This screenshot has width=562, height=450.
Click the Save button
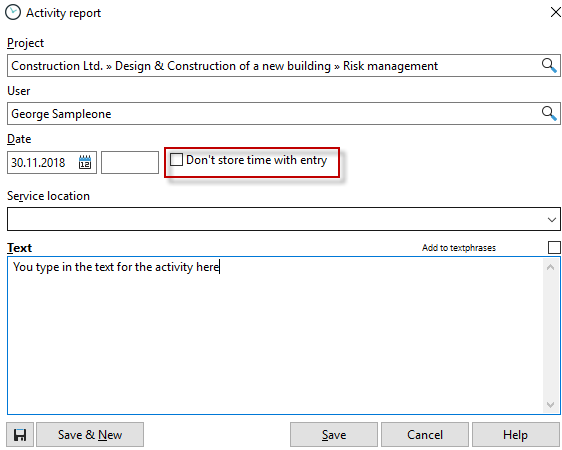pos(334,435)
